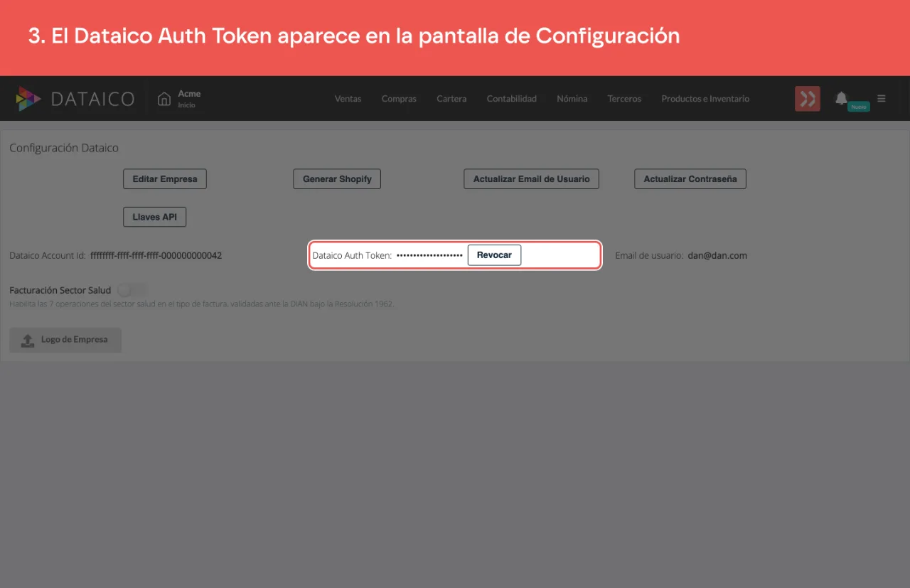
Task: Click the Logo de Empresa upload button
Action: click(x=65, y=340)
